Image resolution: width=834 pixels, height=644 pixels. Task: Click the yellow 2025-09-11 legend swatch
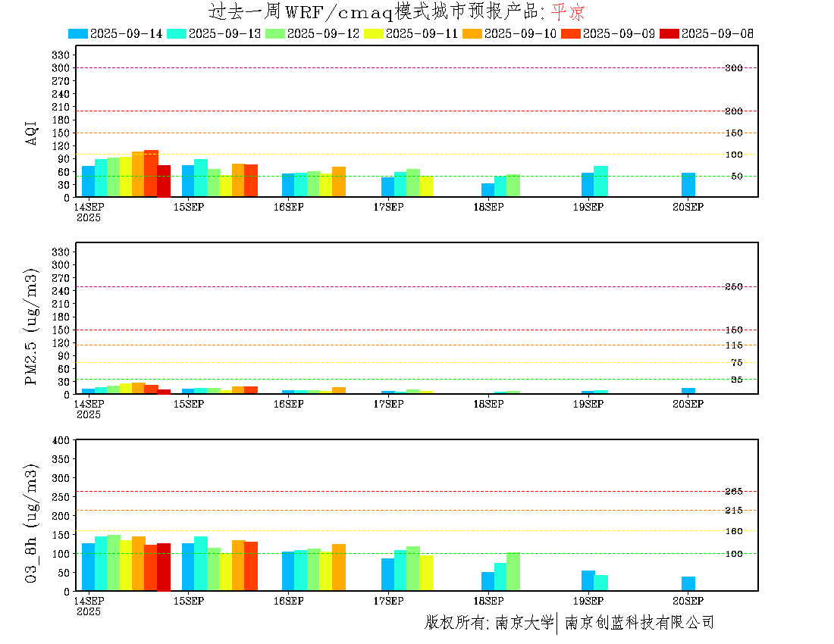tap(373, 33)
